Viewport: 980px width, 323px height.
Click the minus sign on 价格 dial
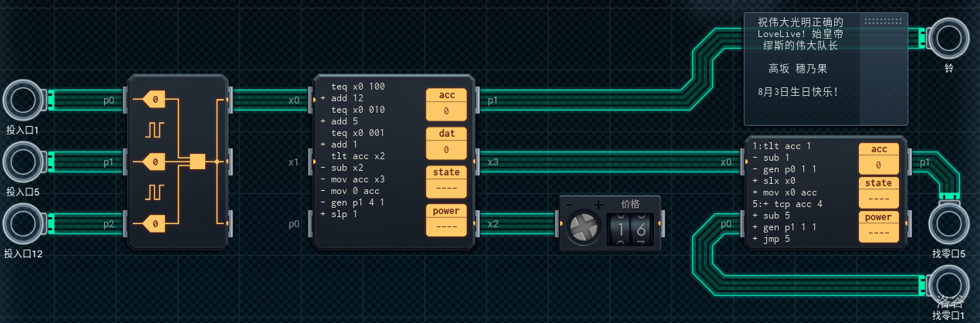pyautogui.click(x=570, y=205)
